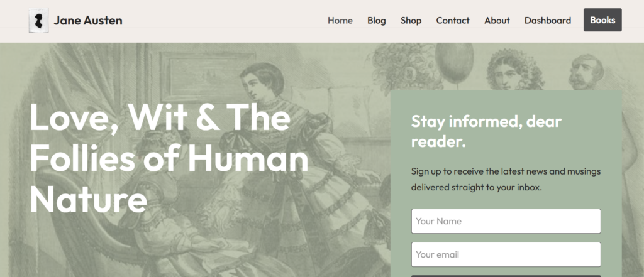The image size is (644, 277).
Task: Focus the Your Name input field
Action: (x=506, y=221)
